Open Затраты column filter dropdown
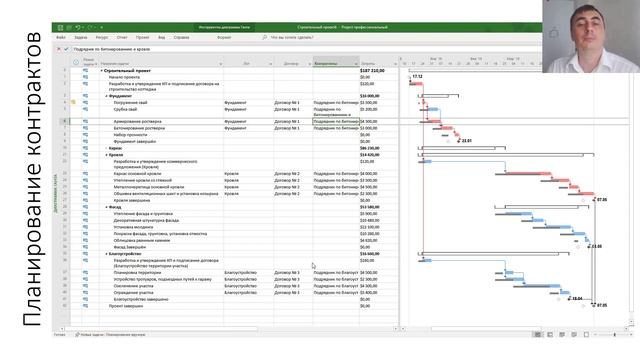 coord(396,64)
